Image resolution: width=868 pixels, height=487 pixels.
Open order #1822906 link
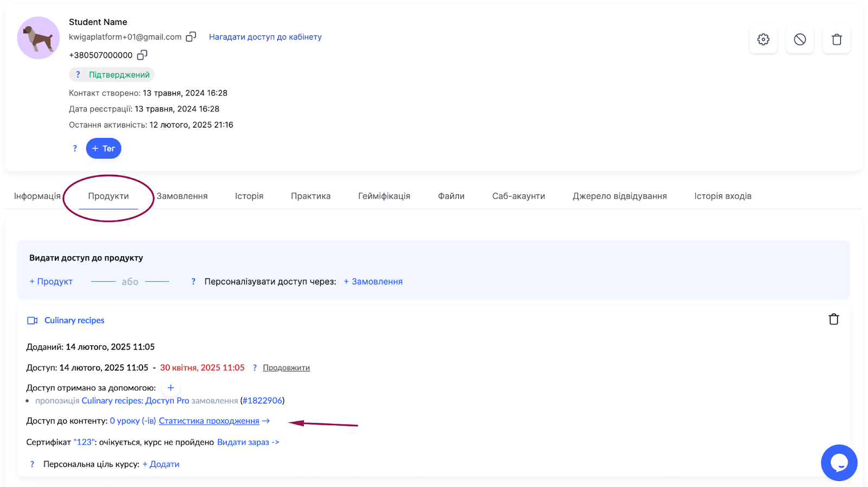[263, 401]
